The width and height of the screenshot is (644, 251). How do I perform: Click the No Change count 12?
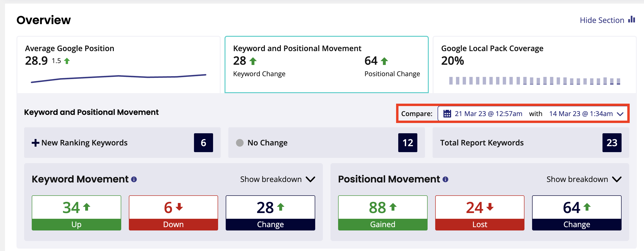(x=408, y=143)
